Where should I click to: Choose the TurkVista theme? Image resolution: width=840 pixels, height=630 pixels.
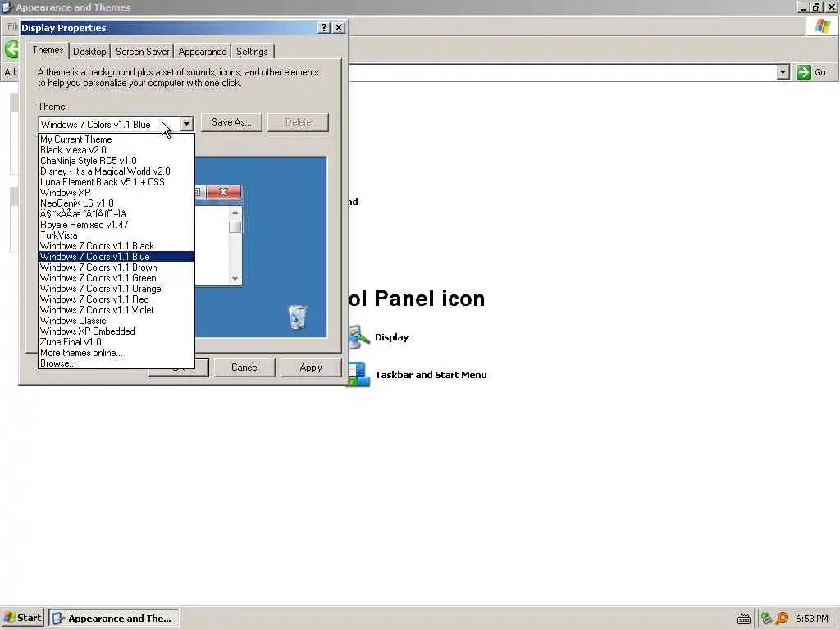pos(116,235)
